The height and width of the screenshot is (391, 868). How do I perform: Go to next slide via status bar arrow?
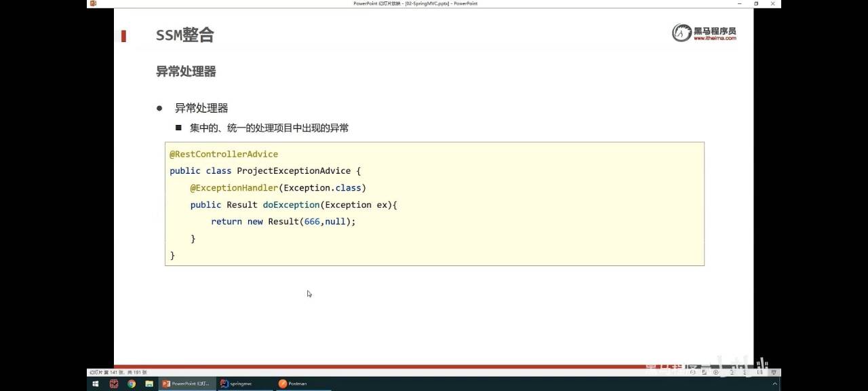pyautogui.click(x=715, y=372)
